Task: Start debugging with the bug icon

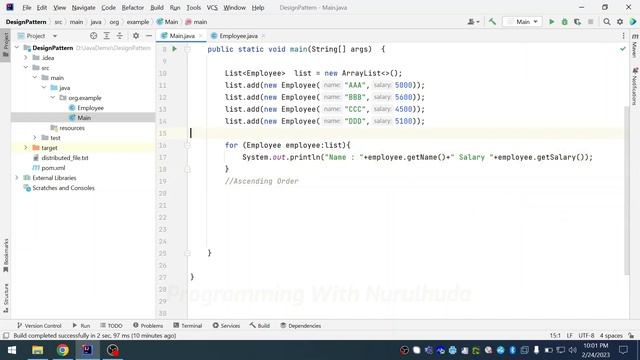Action: click(564, 22)
